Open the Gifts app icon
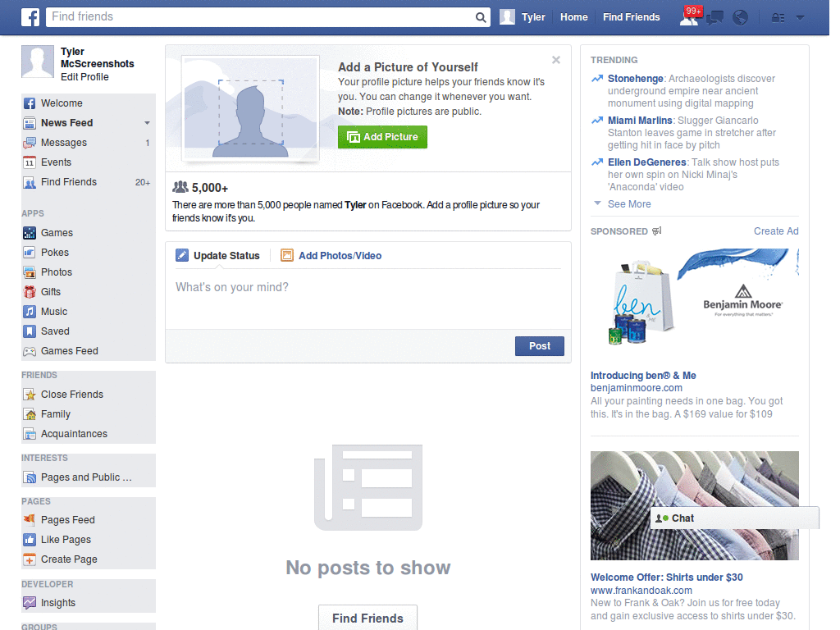Image resolution: width=840 pixels, height=630 pixels. 30,292
